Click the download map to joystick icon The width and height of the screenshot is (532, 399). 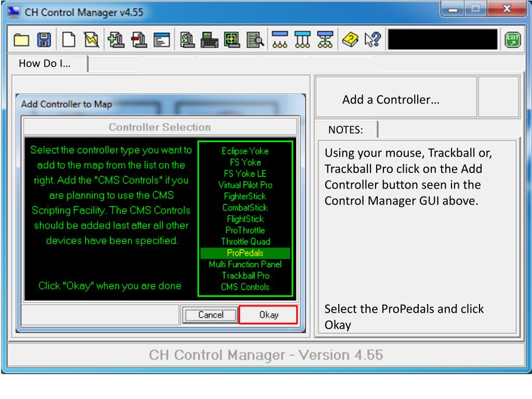point(187,39)
